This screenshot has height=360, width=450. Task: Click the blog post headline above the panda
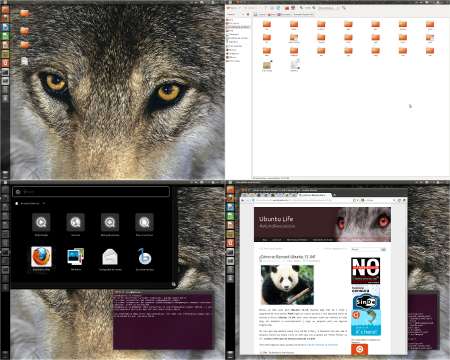point(287,257)
